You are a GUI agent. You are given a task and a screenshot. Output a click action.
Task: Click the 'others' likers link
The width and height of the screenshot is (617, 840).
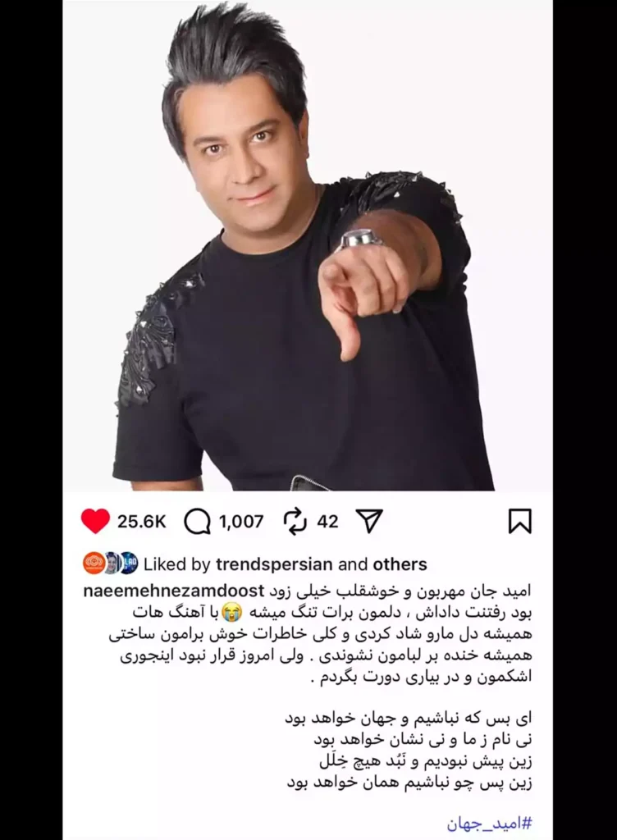click(x=400, y=564)
